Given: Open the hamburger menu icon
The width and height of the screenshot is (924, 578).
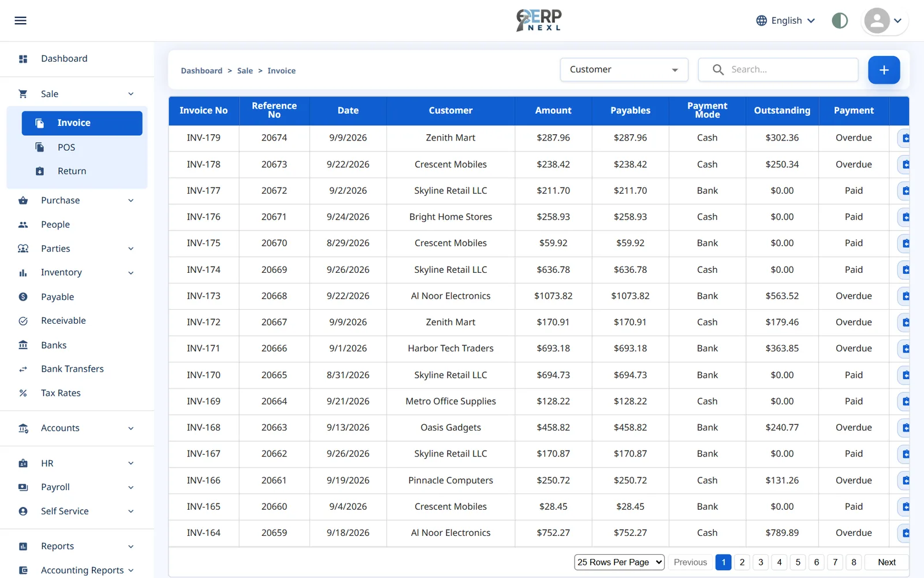Looking at the screenshot, I should click(x=20, y=21).
